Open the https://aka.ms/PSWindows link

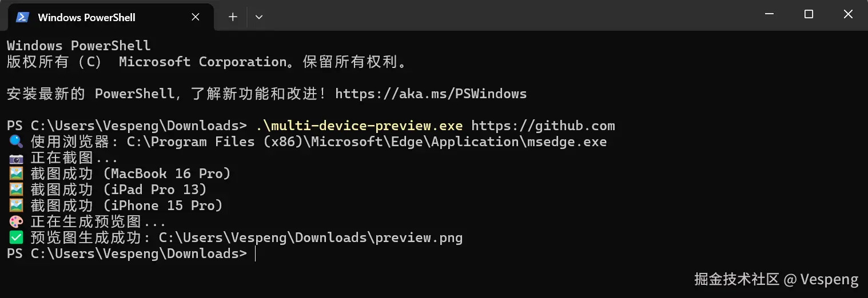[x=431, y=94]
